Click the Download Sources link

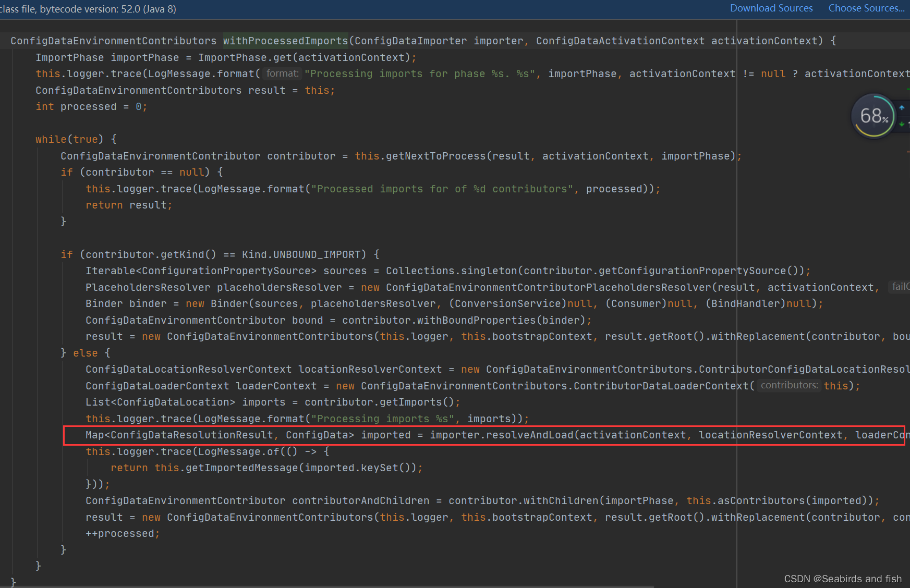click(x=771, y=8)
